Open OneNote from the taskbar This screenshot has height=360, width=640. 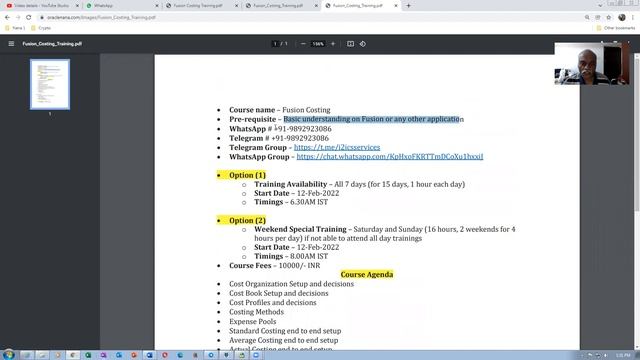point(103,355)
